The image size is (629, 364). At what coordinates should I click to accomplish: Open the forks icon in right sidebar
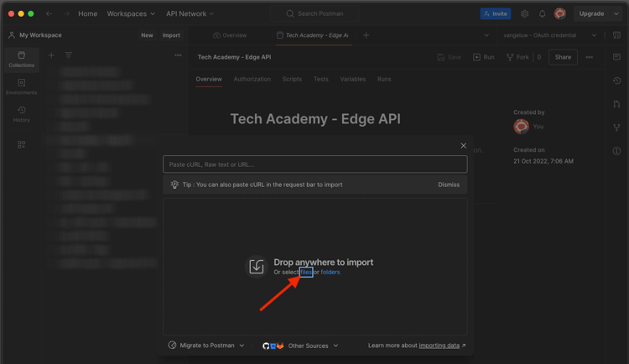click(x=616, y=127)
